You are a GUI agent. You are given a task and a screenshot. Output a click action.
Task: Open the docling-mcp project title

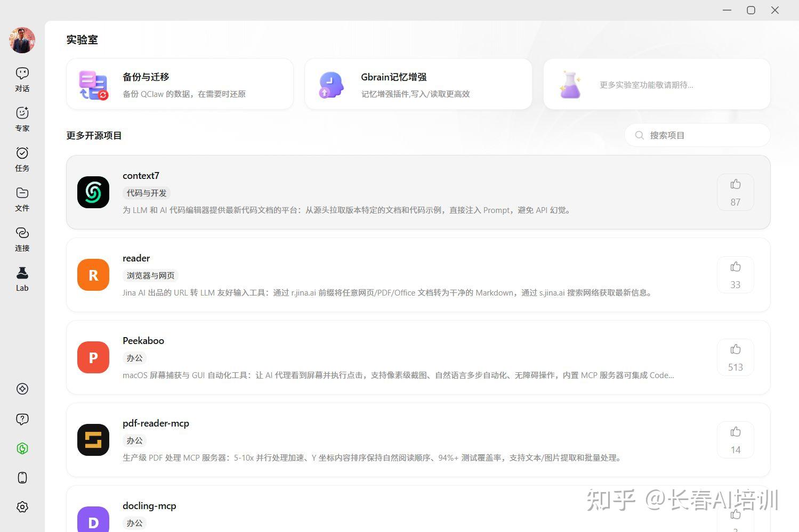coord(149,506)
